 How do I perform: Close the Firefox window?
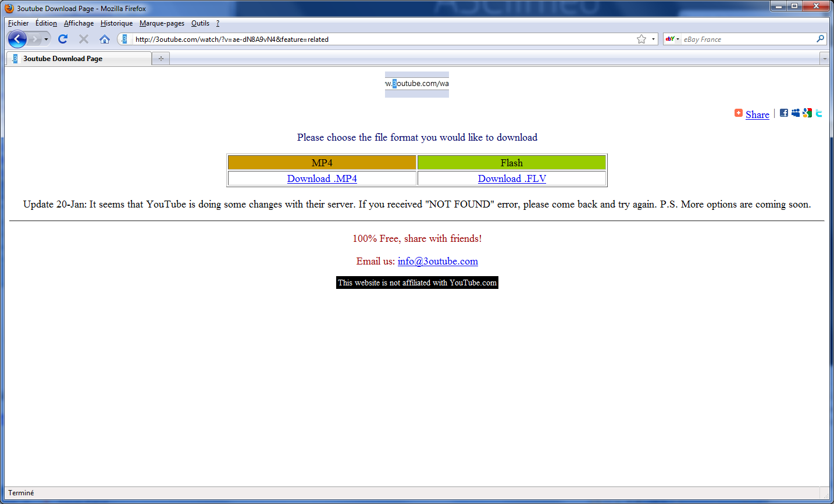tap(817, 6)
